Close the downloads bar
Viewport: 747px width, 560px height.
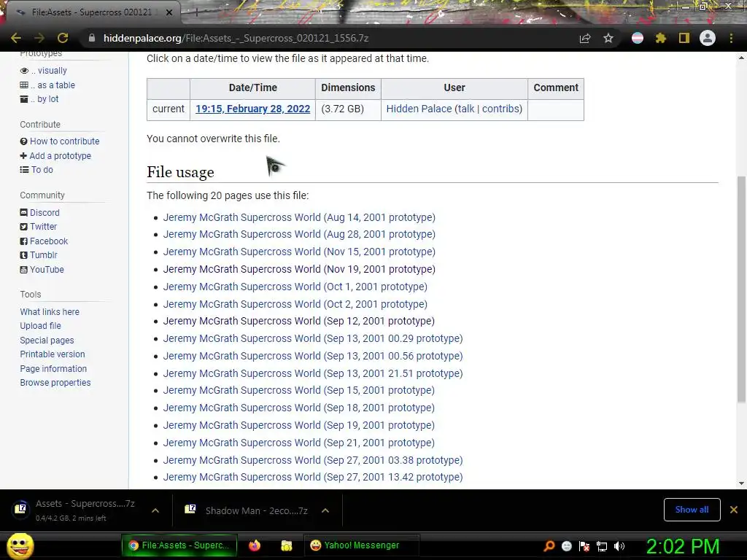[734, 510]
